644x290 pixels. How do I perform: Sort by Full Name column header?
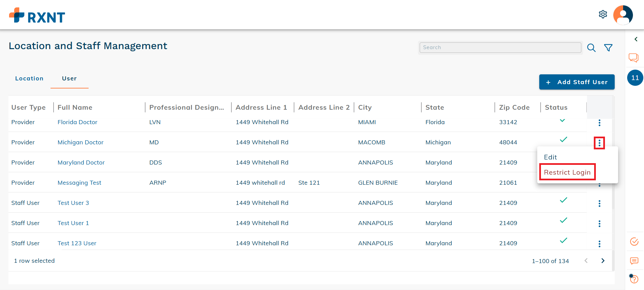pyautogui.click(x=75, y=107)
